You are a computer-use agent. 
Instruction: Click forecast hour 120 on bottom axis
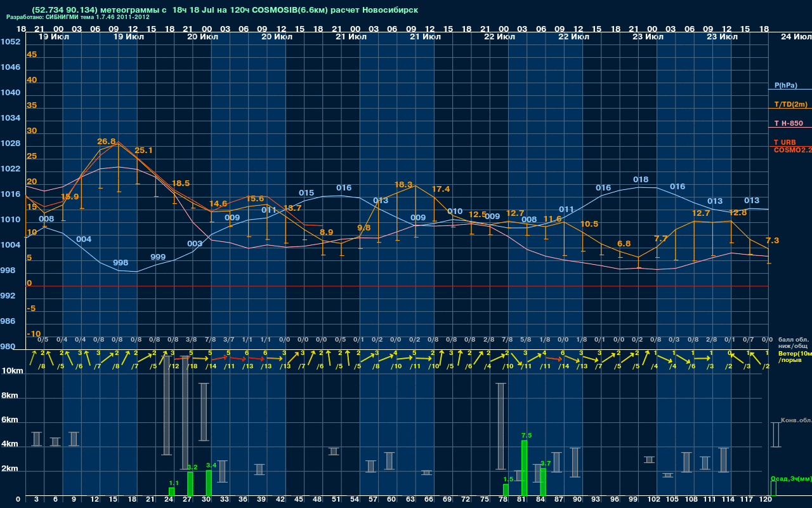point(766,500)
